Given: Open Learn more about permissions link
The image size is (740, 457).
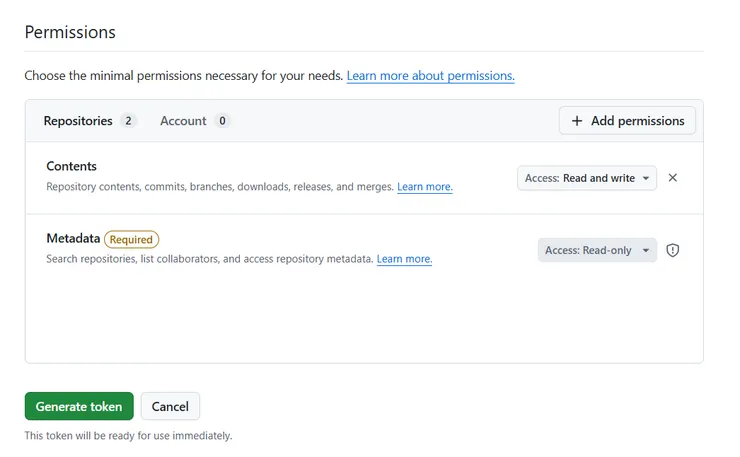Looking at the screenshot, I should (430, 76).
